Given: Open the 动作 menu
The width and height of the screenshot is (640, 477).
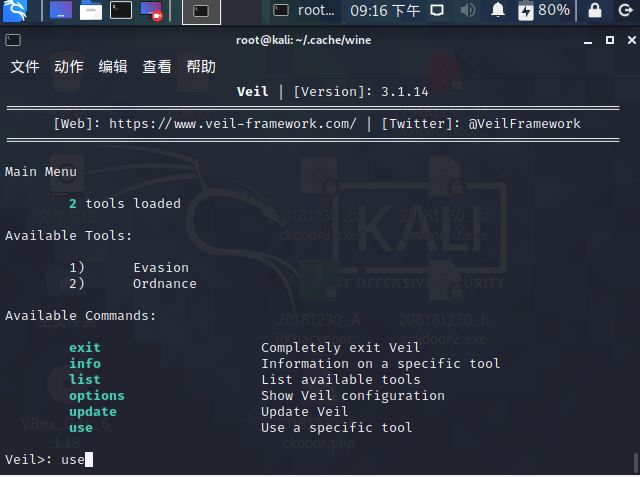Looking at the screenshot, I should (x=69, y=67).
